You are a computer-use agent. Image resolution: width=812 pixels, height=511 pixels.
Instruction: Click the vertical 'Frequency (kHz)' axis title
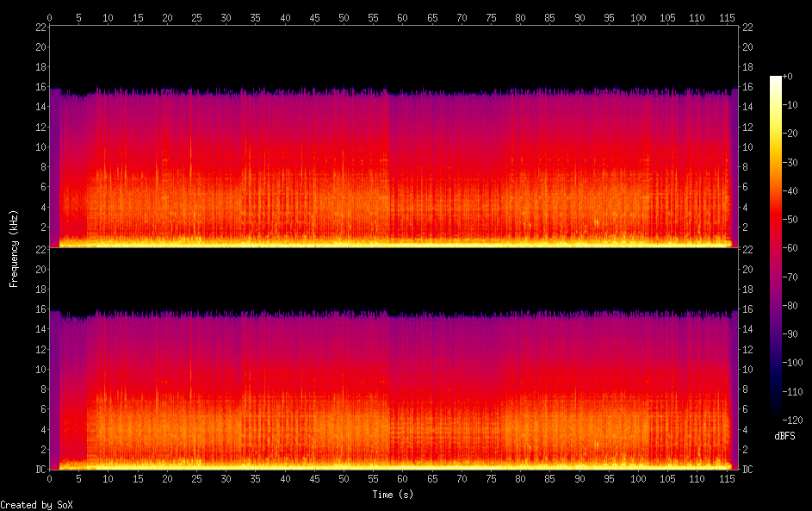coord(14,249)
